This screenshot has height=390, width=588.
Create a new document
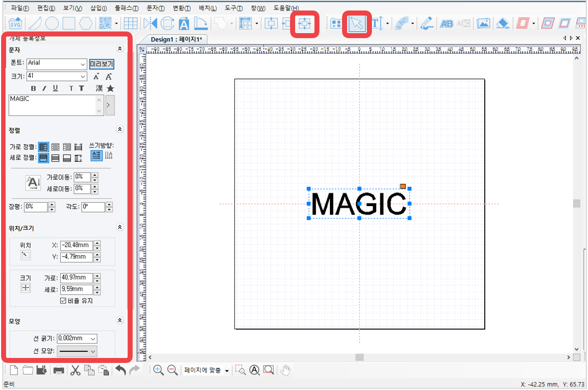14,370
